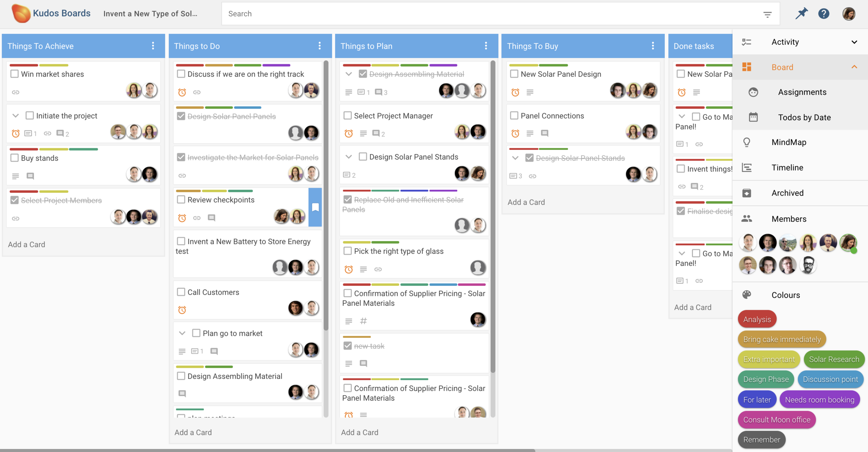Mark Select Project Manager as complete
This screenshot has width=868, height=452.
tap(347, 116)
